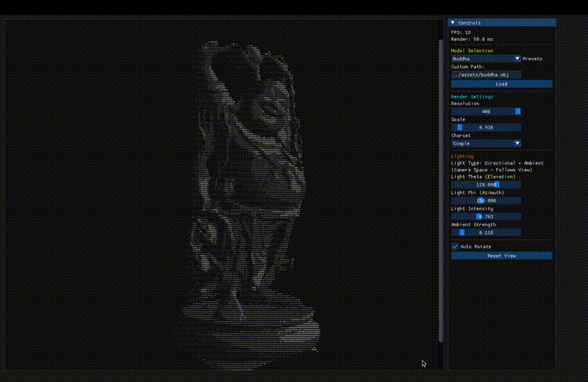
Task: Click the Custom Path input field
Action: point(486,75)
